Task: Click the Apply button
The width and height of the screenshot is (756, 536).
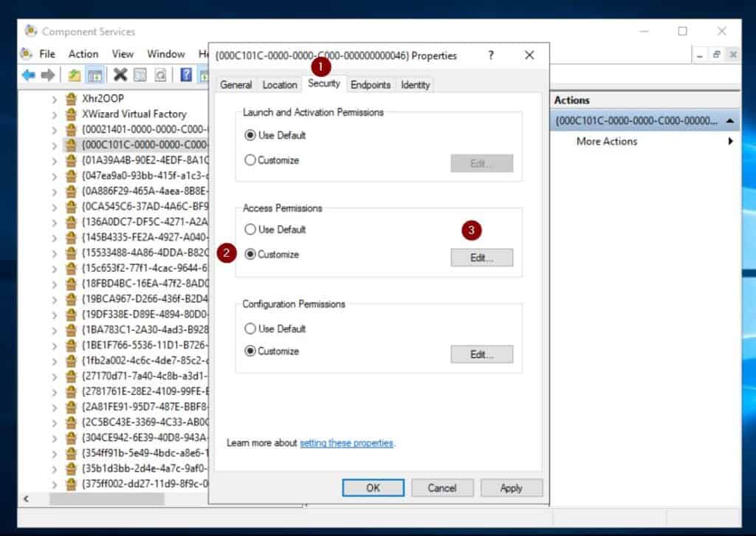Action: click(x=511, y=488)
